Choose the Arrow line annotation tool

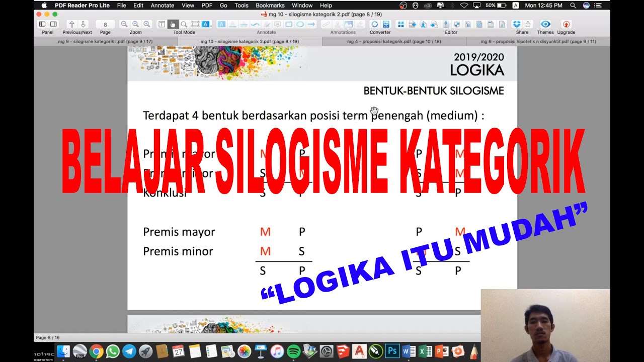(x=311, y=24)
